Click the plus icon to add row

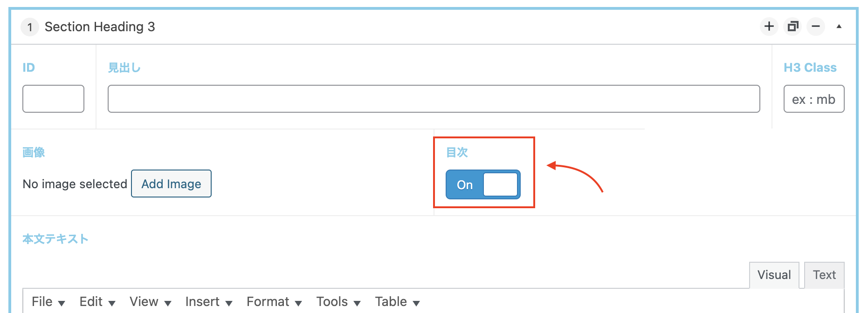[769, 27]
